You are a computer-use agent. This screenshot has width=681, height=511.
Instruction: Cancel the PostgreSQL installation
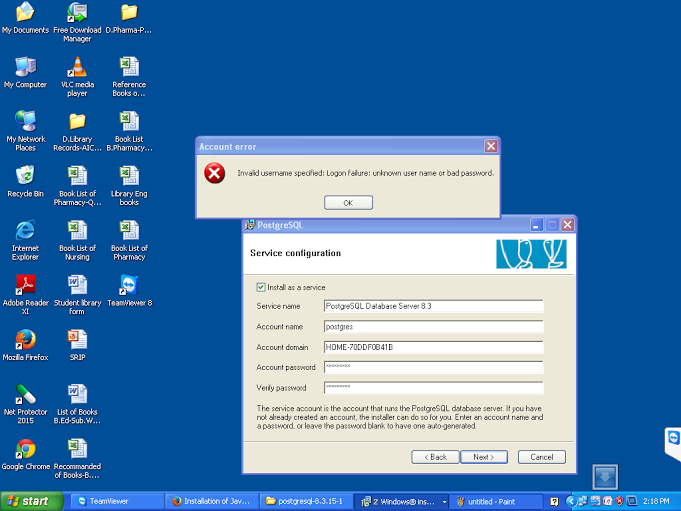coord(542,457)
